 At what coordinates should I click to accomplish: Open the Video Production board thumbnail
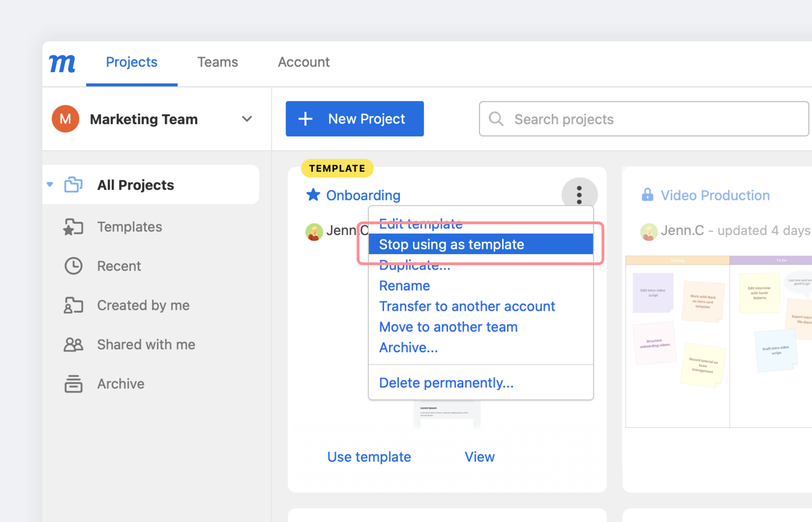click(x=718, y=341)
